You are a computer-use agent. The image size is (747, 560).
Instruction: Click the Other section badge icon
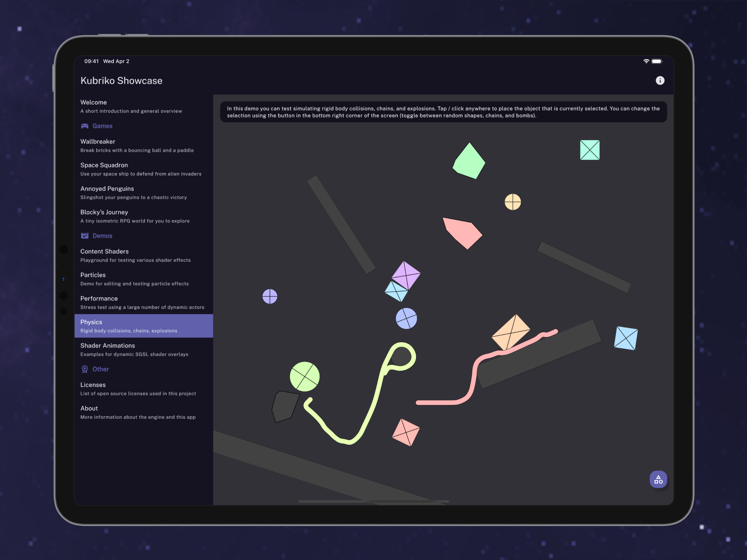[84, 369]
